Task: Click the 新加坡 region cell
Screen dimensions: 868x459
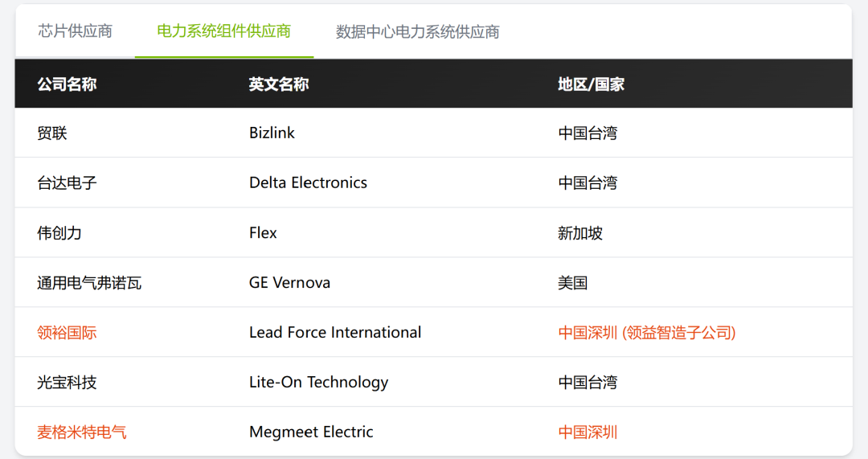Action: (580, 233)
